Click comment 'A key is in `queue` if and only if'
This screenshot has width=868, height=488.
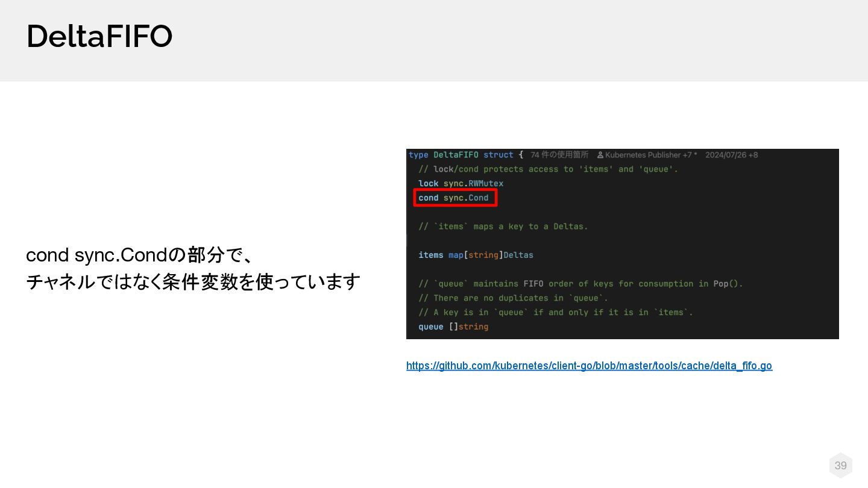(556, 312)
